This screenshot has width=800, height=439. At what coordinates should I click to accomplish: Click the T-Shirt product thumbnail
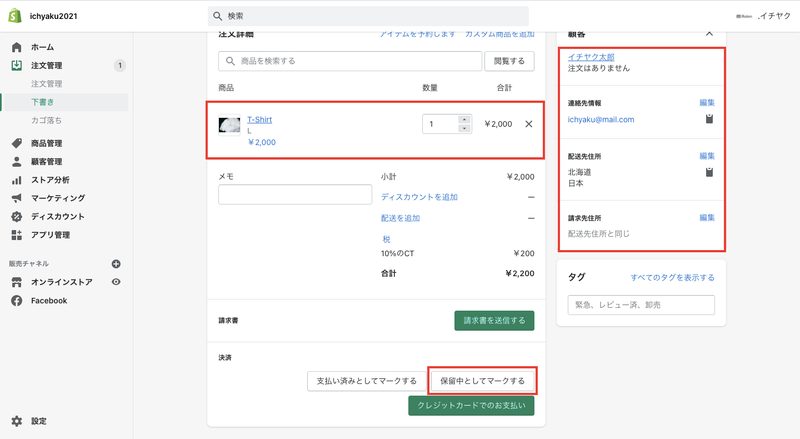pos(230,125)
